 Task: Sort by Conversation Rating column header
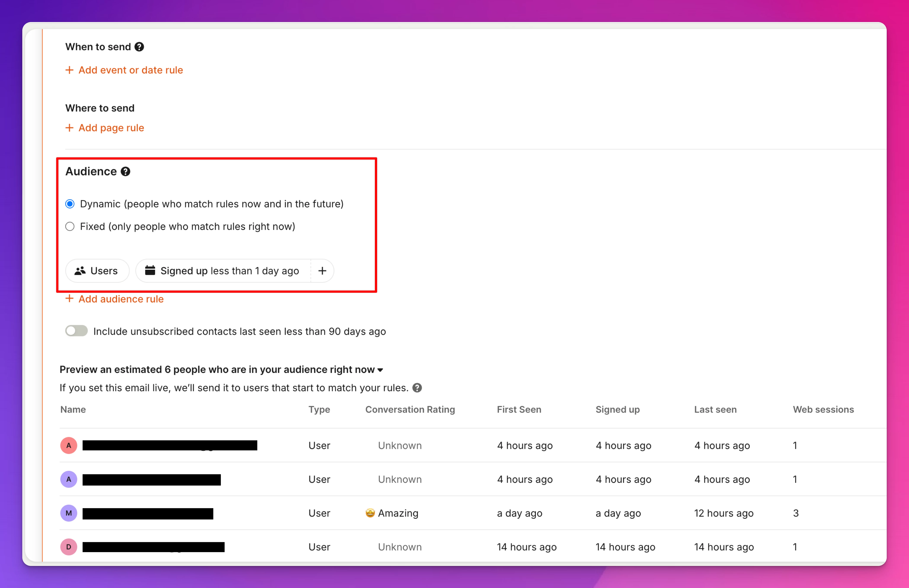410,409
